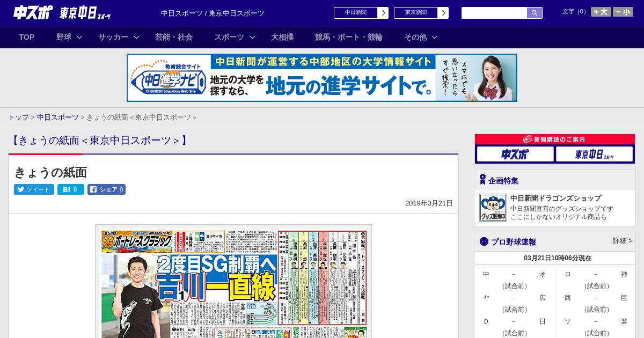Click 中日スポーツ breadcrumb link

[57, 117]
